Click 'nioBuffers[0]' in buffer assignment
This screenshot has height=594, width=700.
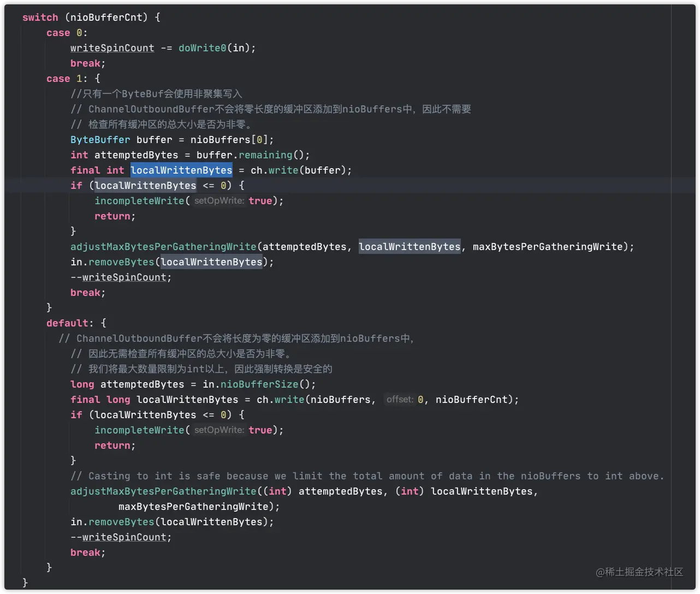tap(229, 140)
